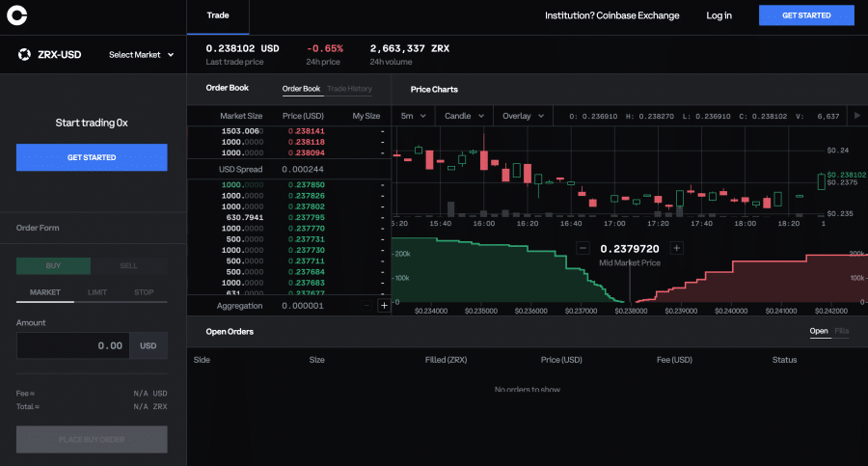Open the Log in link

tap(719, 15)
